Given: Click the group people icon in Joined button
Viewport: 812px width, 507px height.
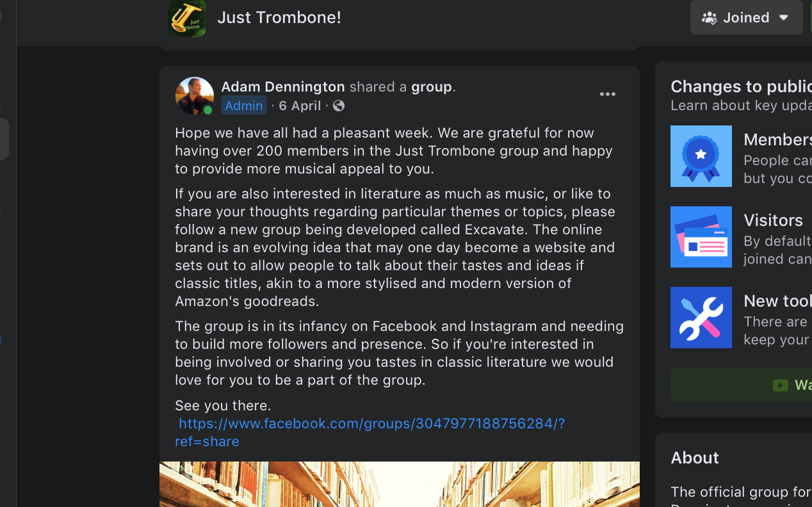Looking at the screenshot, I should tap(709, 18).
